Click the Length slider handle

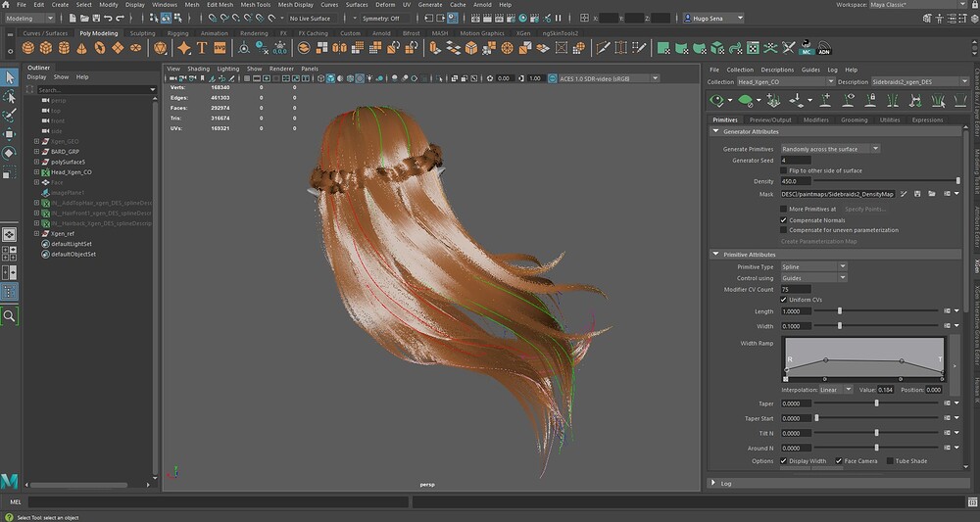click(x=840, y=311)
